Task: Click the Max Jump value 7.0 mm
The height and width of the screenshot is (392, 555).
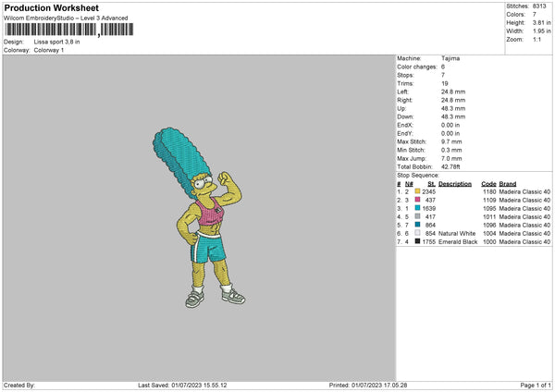Action: click(x=451, y=158)
